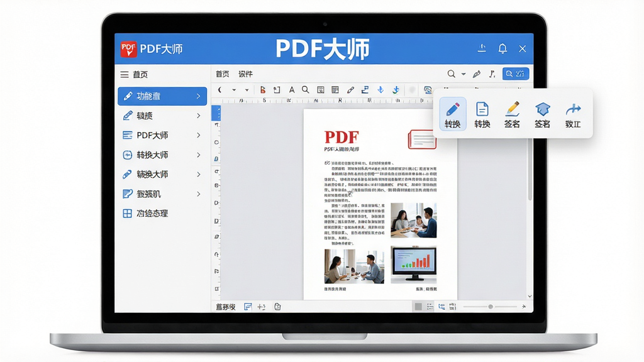Image resolution: width=644 pixels, height=362 pixels.
Task: Select the highlighted first item in sidebar
Action: [162, 96]
